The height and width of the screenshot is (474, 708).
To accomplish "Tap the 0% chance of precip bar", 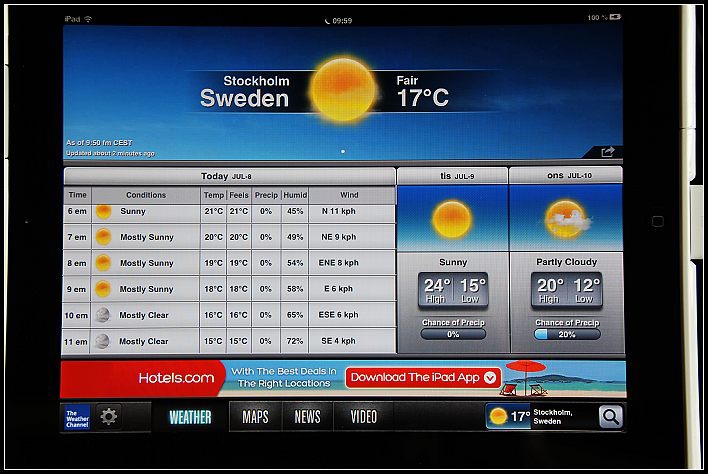I will pyautogui.click(x=453, y=335).
